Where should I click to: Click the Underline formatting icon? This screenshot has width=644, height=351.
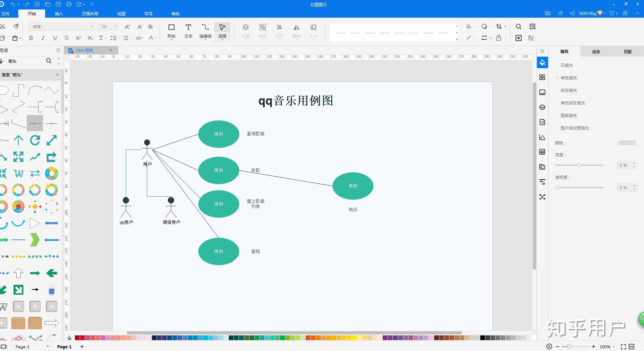tap(55, 38)
